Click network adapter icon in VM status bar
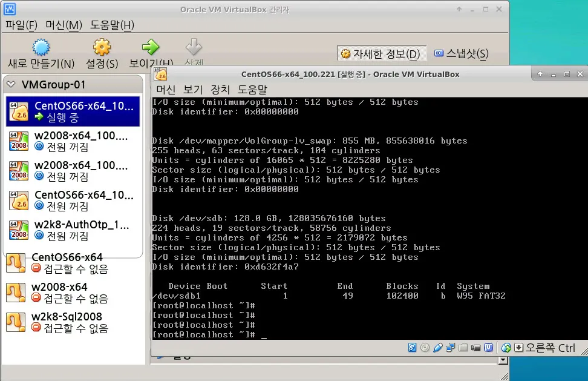This screenshot has height=381, width=588. tap(450, 348)
